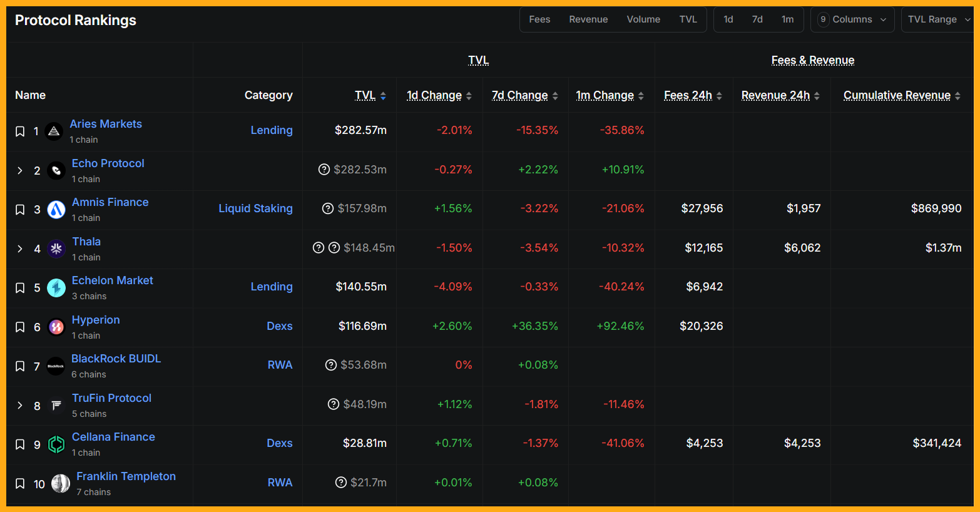Select the 7d time period
Image resolution: width=980 pixels, height=512 pixels.
pos(757,19)
